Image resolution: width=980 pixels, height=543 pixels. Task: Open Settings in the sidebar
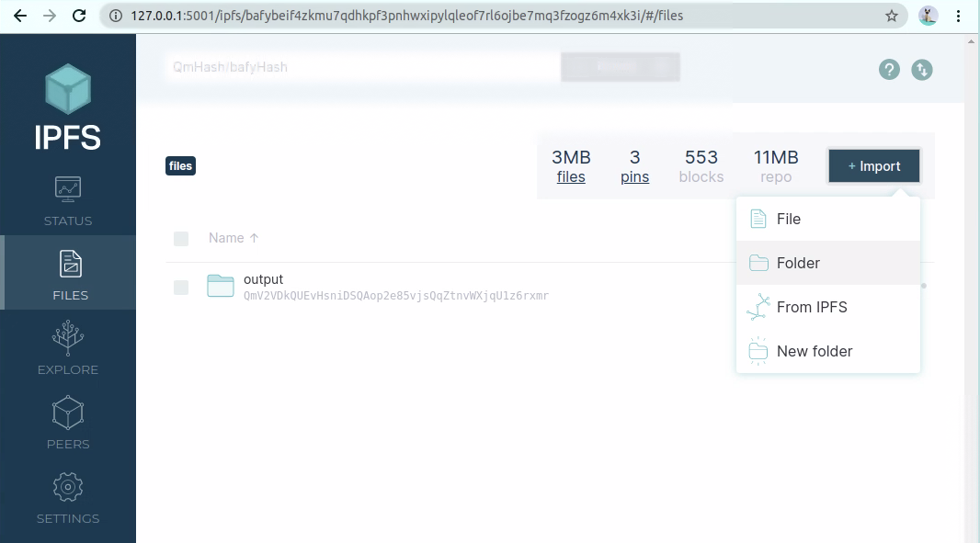click(x=68, y=497)
